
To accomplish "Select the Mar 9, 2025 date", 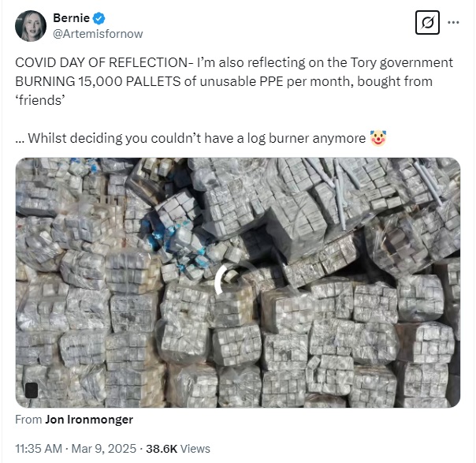I will (x=104, y=449).
